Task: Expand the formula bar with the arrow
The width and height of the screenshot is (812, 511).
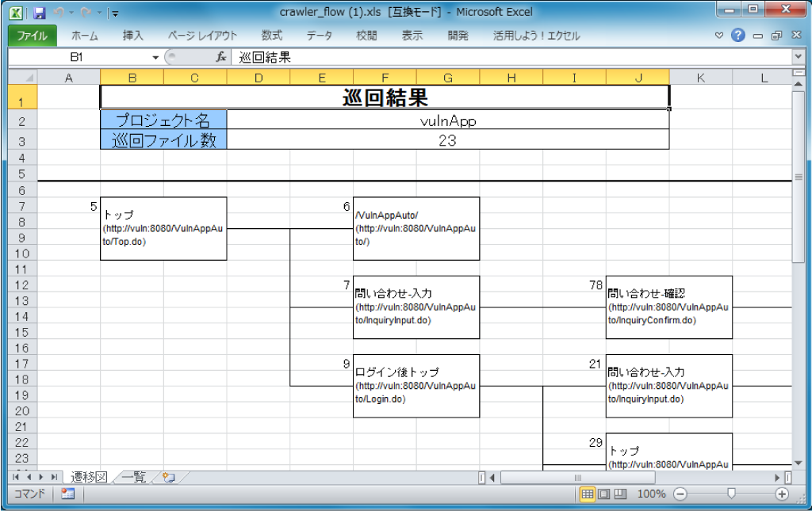Action: point(798,56)
